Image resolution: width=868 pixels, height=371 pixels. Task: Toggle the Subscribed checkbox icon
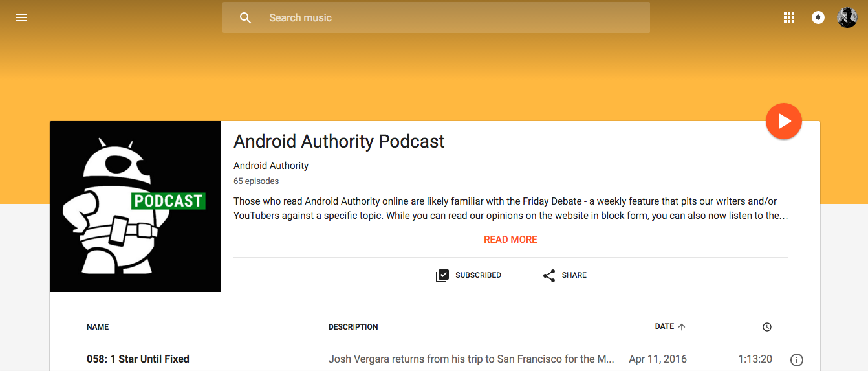click(x=442, y=276)
